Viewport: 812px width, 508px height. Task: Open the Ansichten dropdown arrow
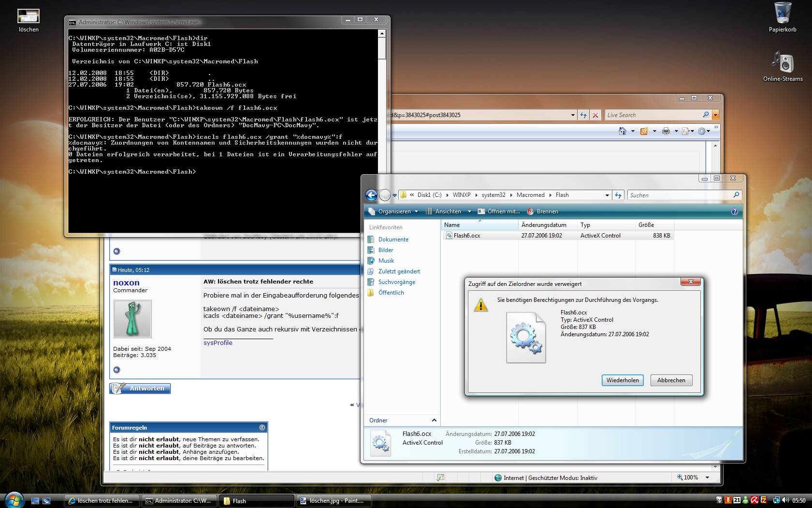(x=469, y=211)
